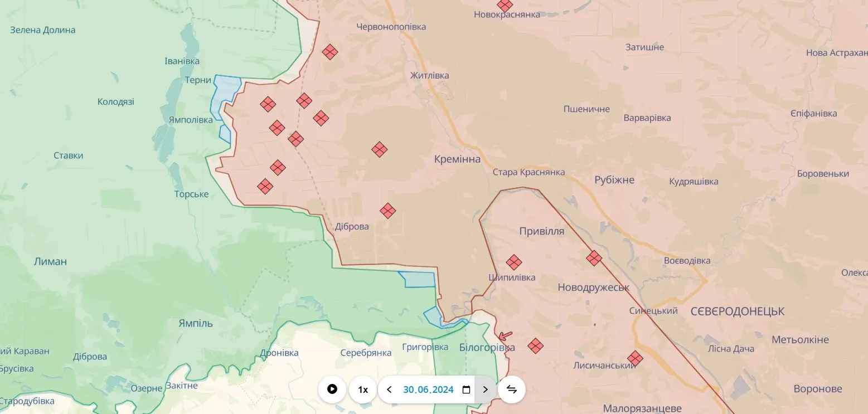Click the СЄВЄРОДОНЕЦЬК city label
The image size is (868, 414).
[737, 311]
